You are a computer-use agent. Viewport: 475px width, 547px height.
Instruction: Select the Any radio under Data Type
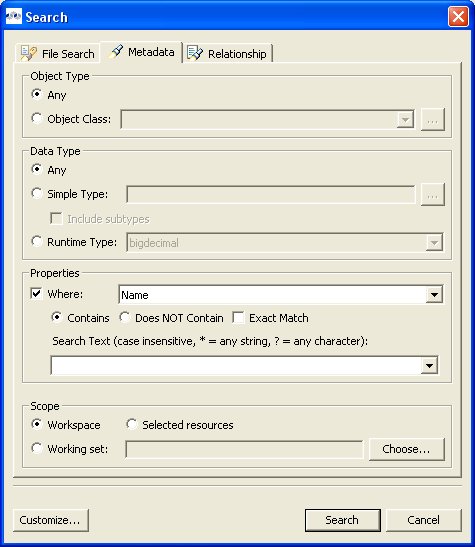pos(37,170)
